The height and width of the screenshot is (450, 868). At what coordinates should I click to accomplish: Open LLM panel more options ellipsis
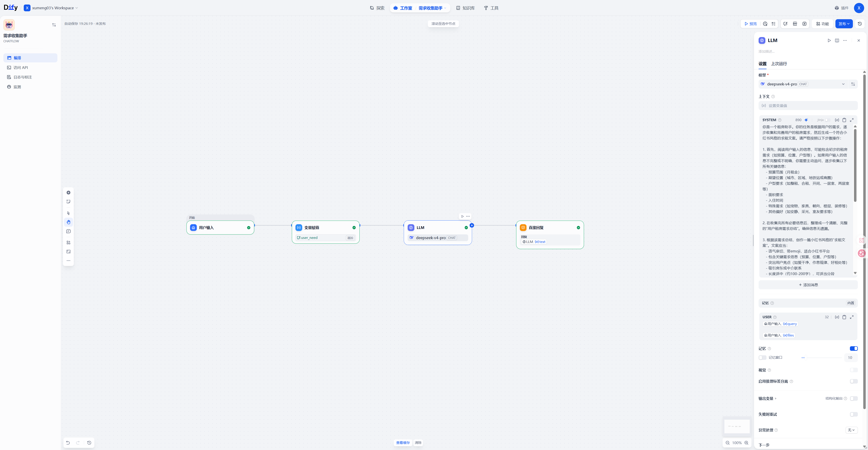coord(845,40)
